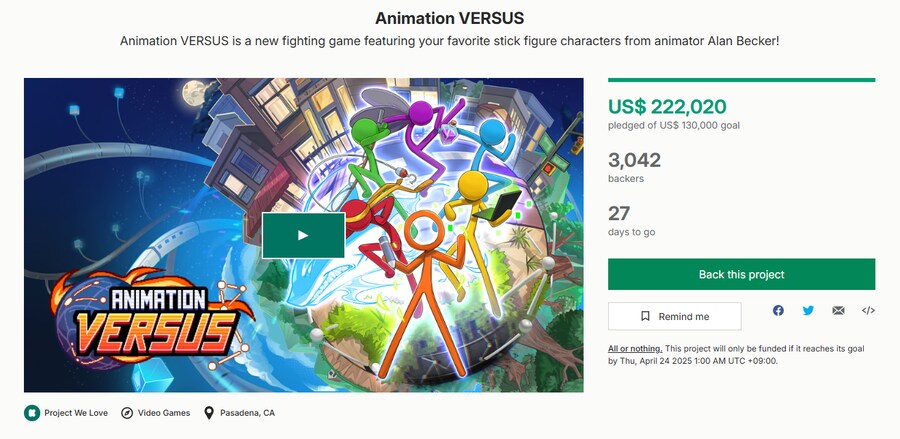The image size is (900, 439).
Task: Click the Animation VERSUS project title
Action: (449, 18)
